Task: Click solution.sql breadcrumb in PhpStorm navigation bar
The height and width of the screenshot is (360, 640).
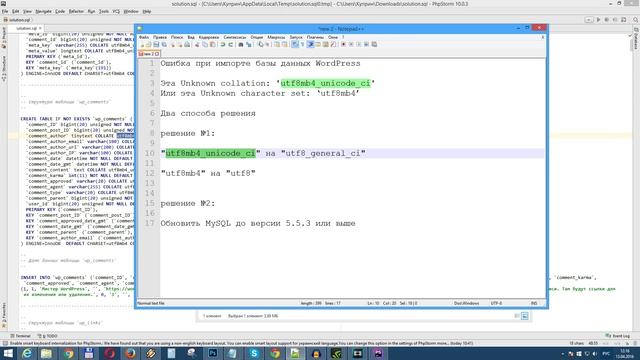Action: tap(17, 20)
